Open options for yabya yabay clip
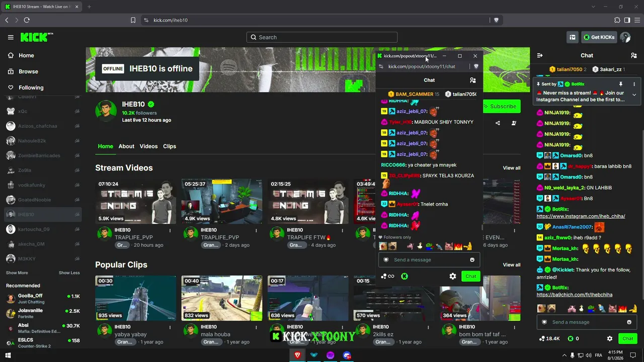Image resolution: width=644 pixels, height=362 pixels. pos(170,328)
